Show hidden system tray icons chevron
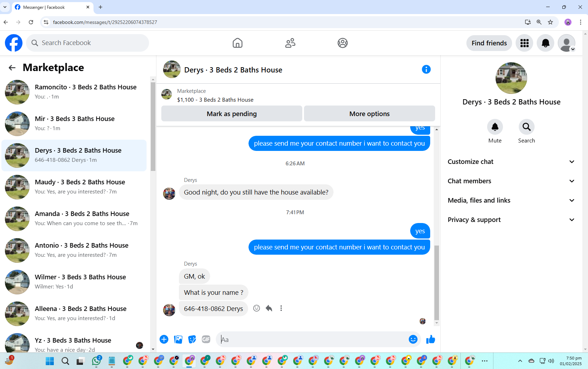Image resolution: width=588 pixels, height=369 pixels. [x=520, y=361]
